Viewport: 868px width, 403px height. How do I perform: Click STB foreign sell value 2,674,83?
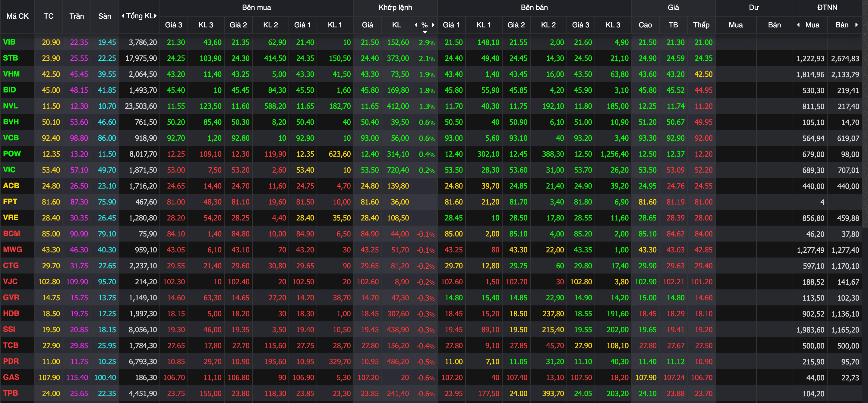[x=845, y=58]
